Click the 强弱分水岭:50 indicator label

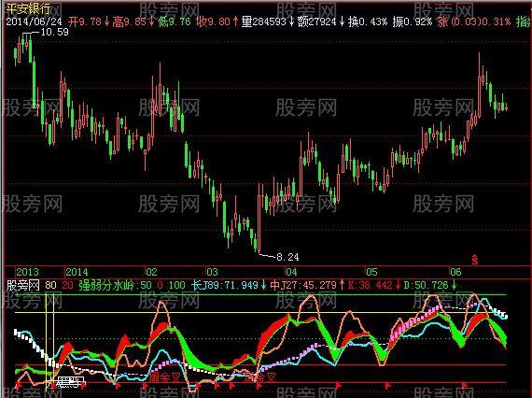coord(115,285)
